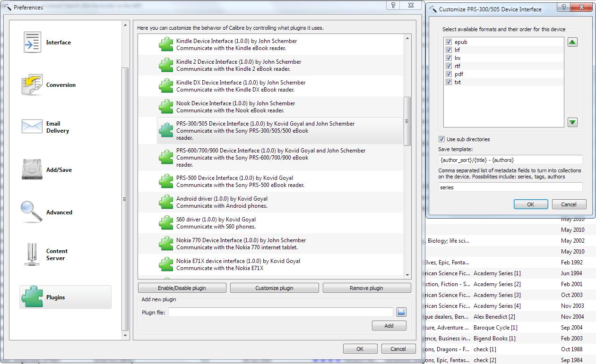Open the Conversion preferences section

click(x=65, y=85)
